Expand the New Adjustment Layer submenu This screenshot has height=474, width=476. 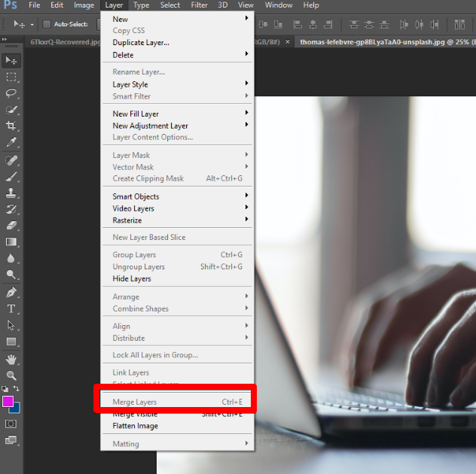(150, 126)
